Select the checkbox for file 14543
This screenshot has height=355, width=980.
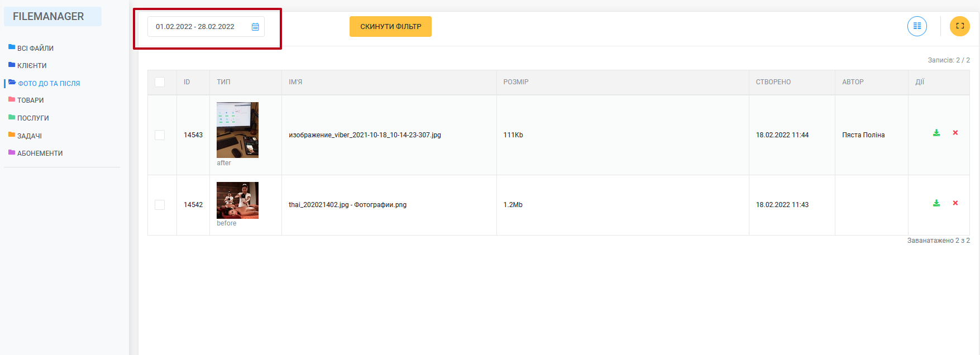click(x=160, y=135)
